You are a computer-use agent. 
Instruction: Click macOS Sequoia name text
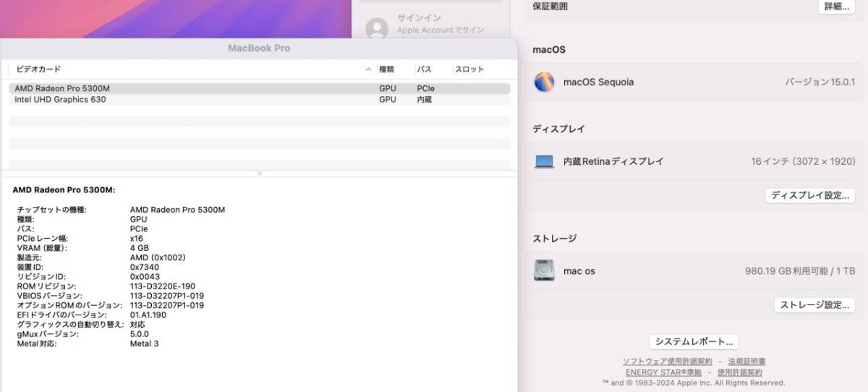click(x=598, y=82)
